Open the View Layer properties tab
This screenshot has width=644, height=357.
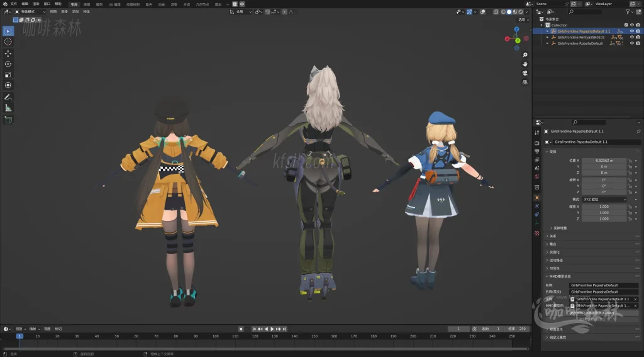point(537,159)
